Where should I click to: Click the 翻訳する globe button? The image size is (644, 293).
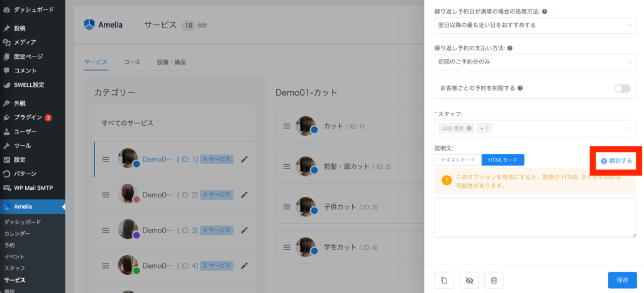(x=616, y=161)
